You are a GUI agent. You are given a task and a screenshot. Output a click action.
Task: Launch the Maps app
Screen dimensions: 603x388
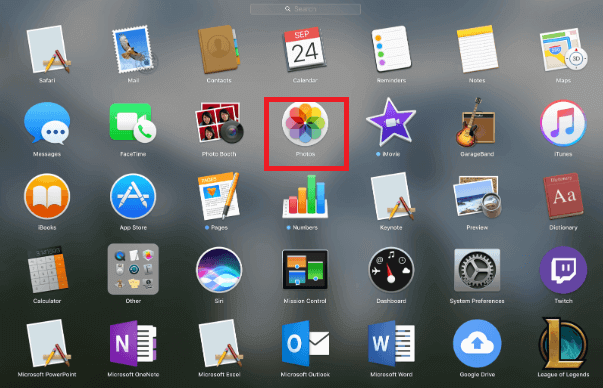click(563, 49)
